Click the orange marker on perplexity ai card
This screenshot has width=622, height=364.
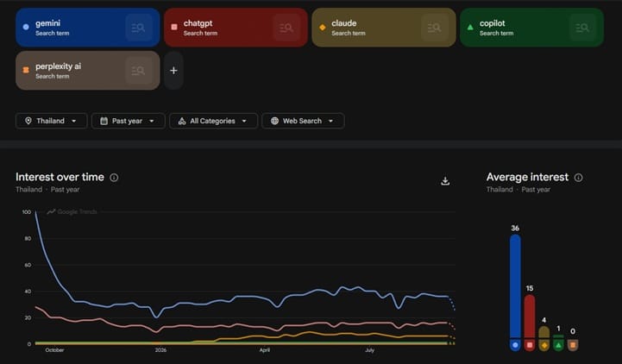[26, 70]
